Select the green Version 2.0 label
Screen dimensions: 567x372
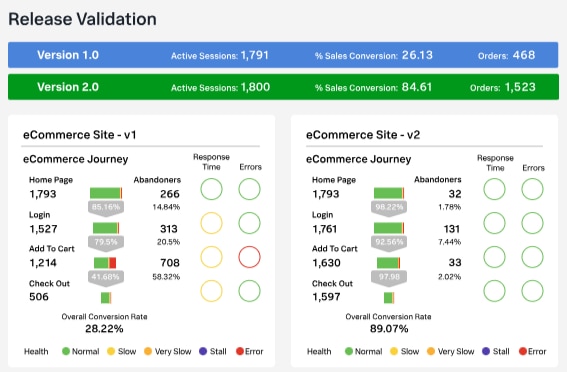pos(68,87)
